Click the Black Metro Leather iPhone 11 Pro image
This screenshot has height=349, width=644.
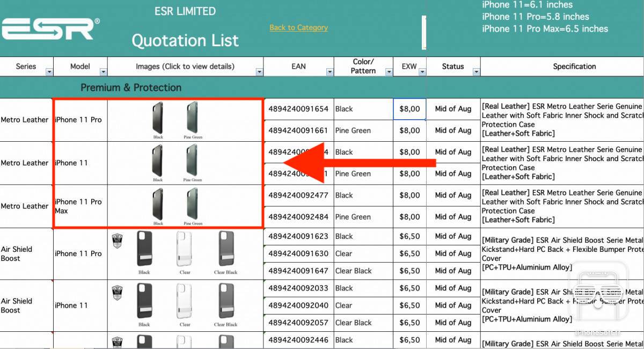point(158,118)
